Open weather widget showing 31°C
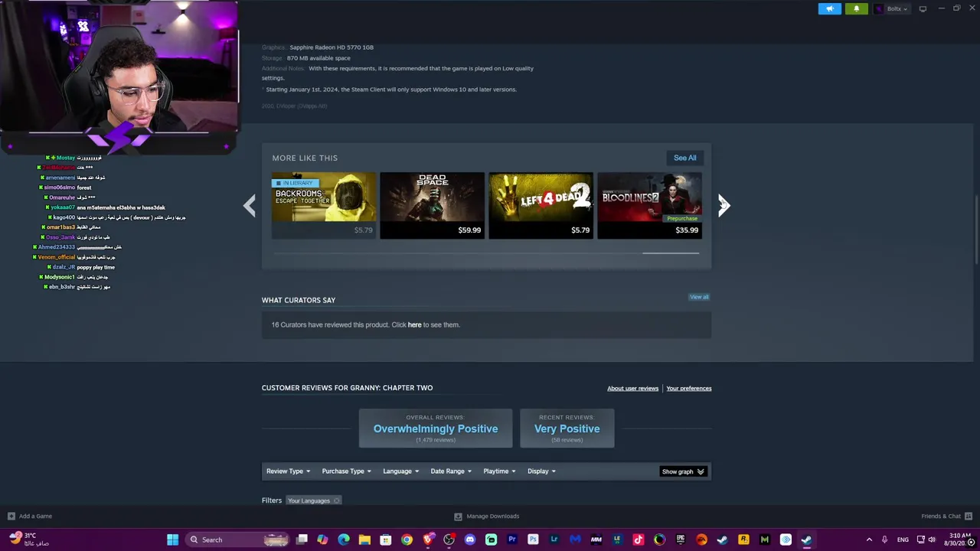Image resolution: width=980 pixels, height=551 pixels. point(29,540)
